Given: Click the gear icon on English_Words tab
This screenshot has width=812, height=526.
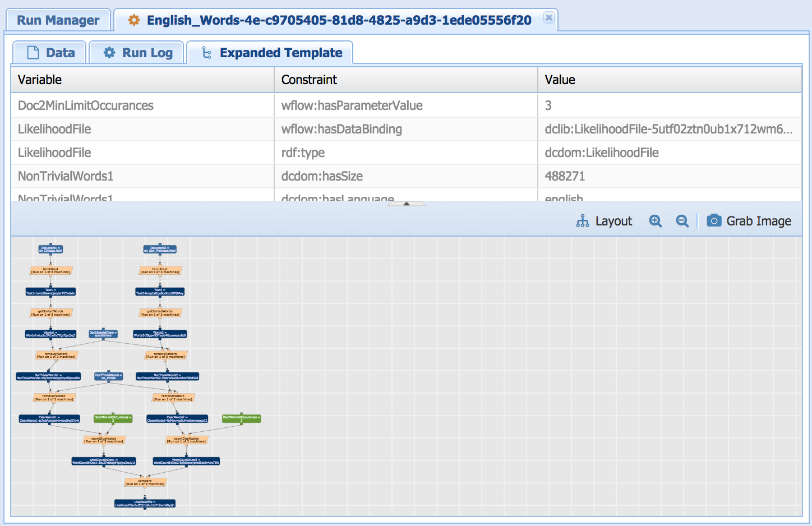Looking at the screenshot, I should pos(134,20).
